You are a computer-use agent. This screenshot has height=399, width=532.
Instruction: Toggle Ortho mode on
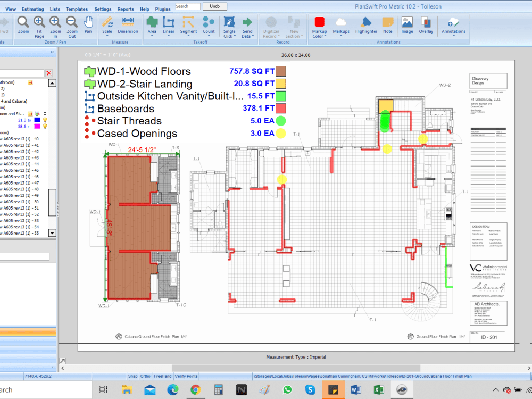(145, 376)
